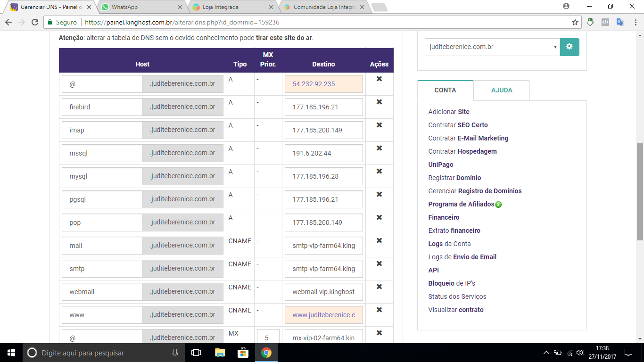Reload the page
This screenshot has width=644, height=362.
[34, 22]
